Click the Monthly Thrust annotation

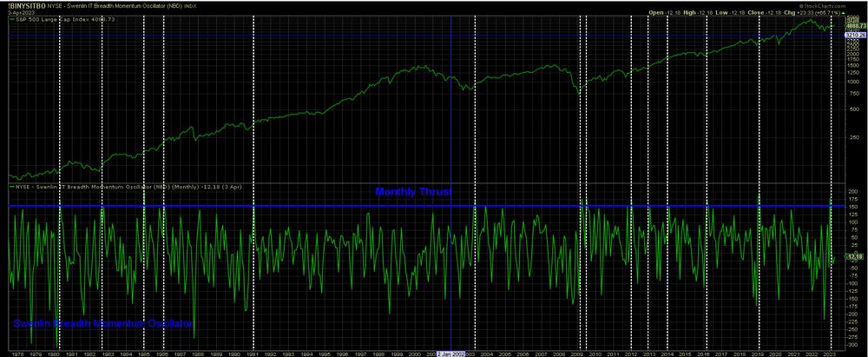point(413,192)
